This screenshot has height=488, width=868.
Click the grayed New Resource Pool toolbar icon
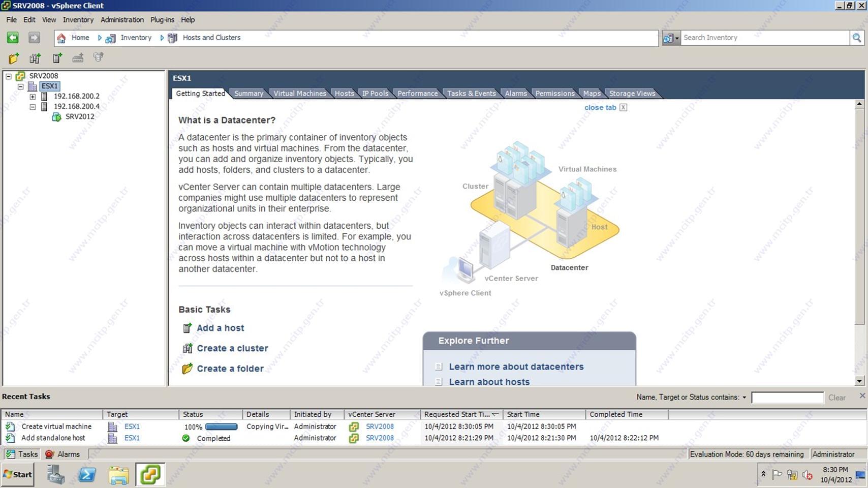pyautogui.click(x=99, y=57)
